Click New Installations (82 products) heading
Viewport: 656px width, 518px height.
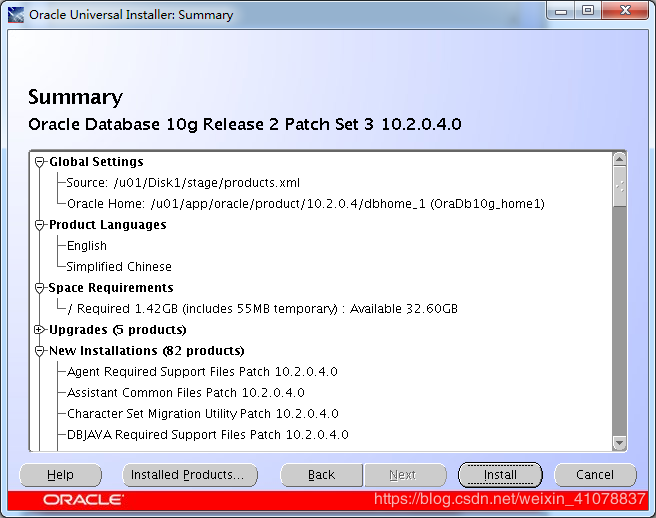[146, 351]
